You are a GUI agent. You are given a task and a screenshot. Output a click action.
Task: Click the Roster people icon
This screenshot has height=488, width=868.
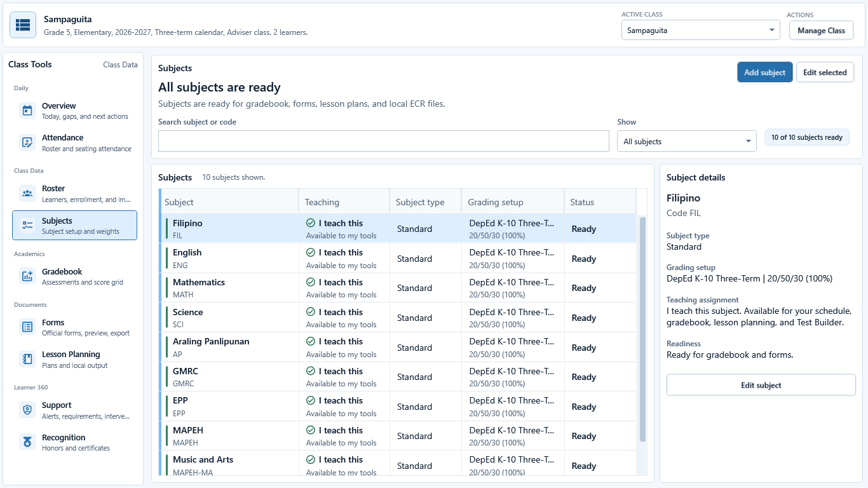[x=27, y=193]
